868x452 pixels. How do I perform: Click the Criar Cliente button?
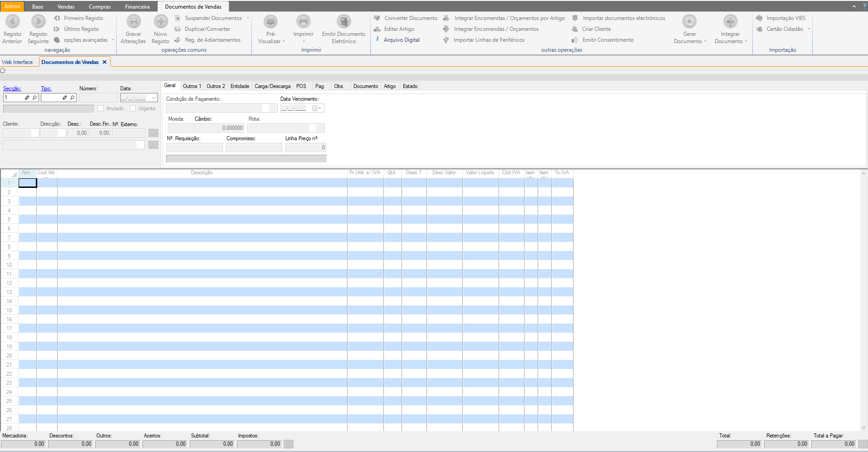[x=596, y=29]
